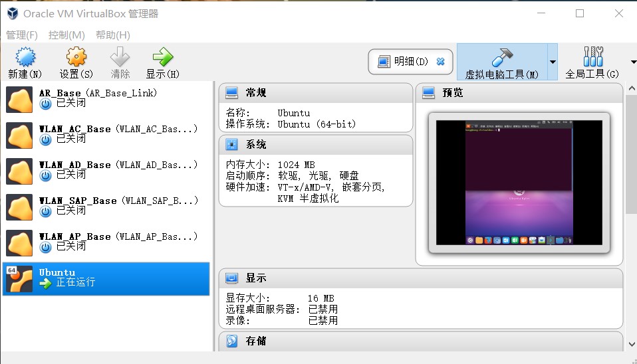Click the 已禁用 value beside 远程桌面服务器
637x364 pixels.
(x=323, y=310)
